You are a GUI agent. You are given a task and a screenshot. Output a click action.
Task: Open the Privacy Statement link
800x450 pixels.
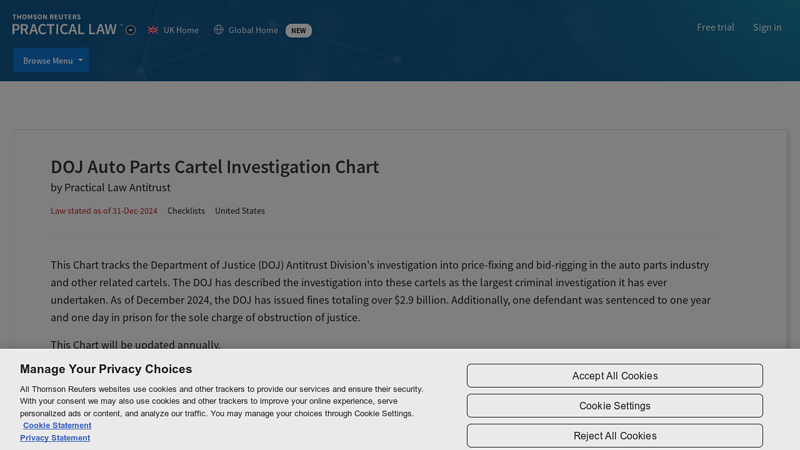55,438
